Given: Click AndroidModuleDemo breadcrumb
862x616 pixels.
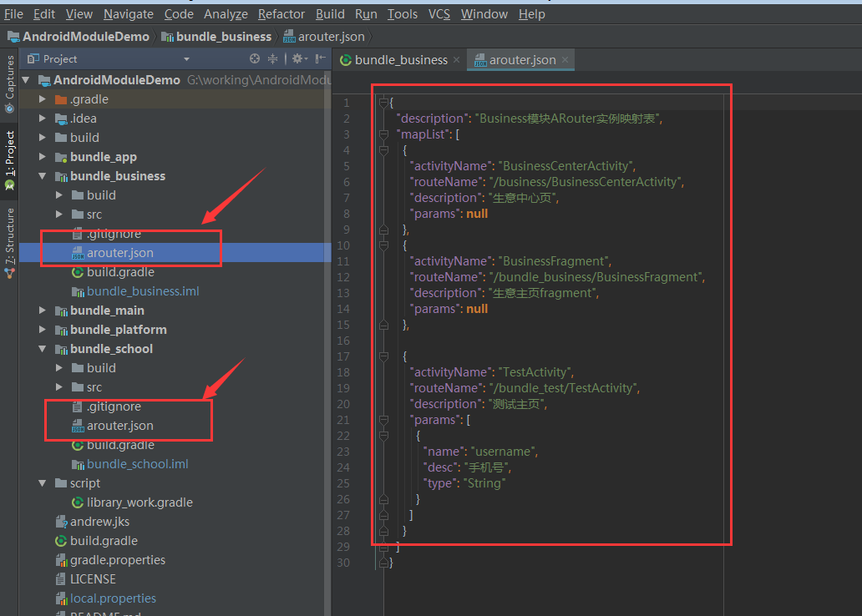Looking at the screenshot, I should (78, 37).
